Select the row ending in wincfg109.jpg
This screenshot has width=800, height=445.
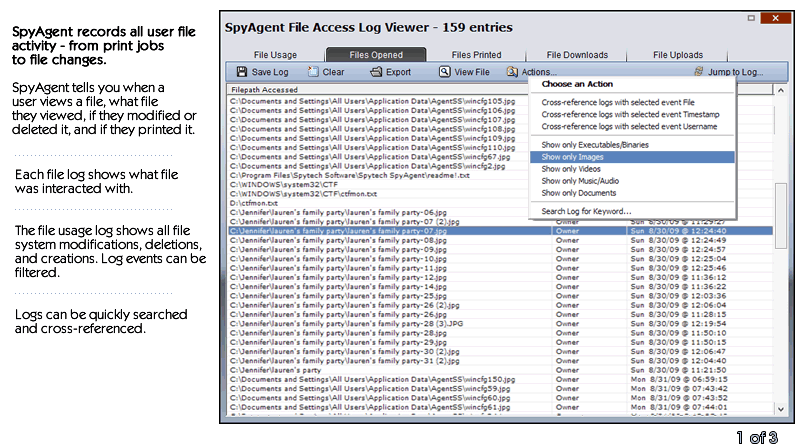[379, 138]
